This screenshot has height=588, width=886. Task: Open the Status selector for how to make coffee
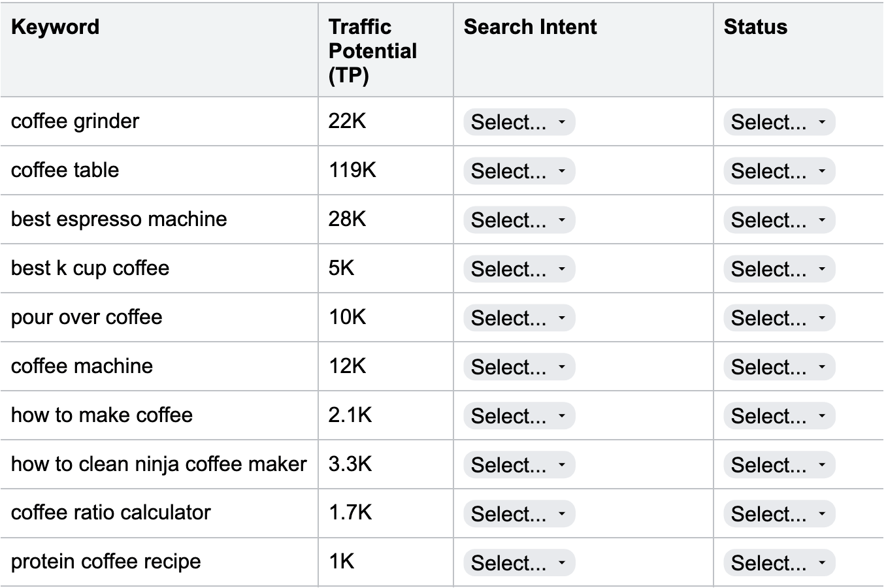779,416
